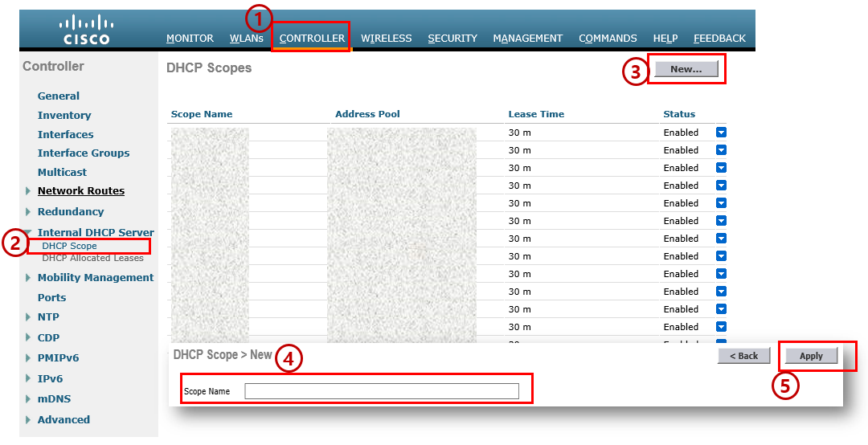
Task: Open PMIPv6 in the sidebar
Action: pos(58,358)
